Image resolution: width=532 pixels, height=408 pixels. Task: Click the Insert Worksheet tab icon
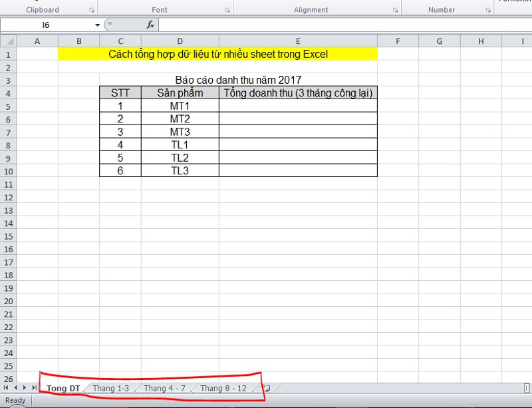pyautogui.click(x=267, y=388)
